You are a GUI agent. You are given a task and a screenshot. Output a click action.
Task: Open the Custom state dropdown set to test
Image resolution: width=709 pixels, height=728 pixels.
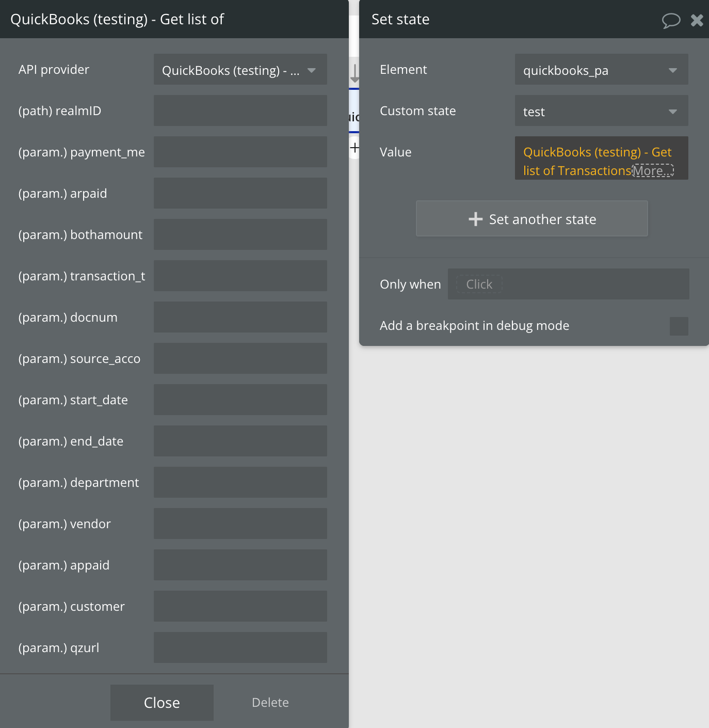coord(602,110)
